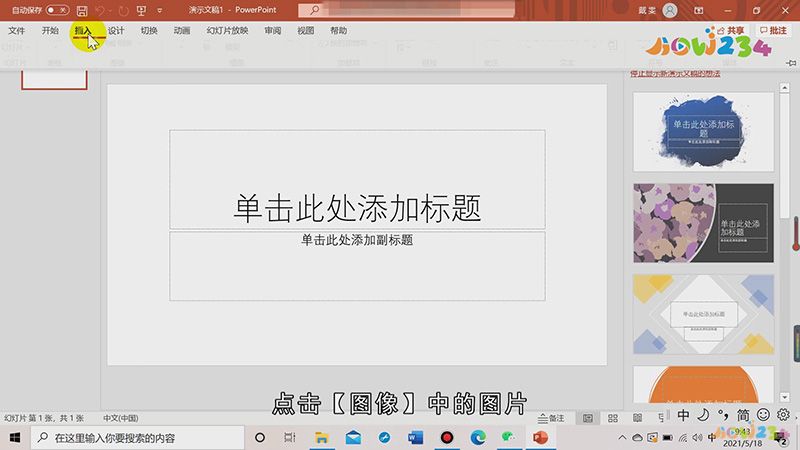Screen dimensions: 800x450
Task: Select the yellow-blue diamond design idea
Action: (x=704, y=314)
